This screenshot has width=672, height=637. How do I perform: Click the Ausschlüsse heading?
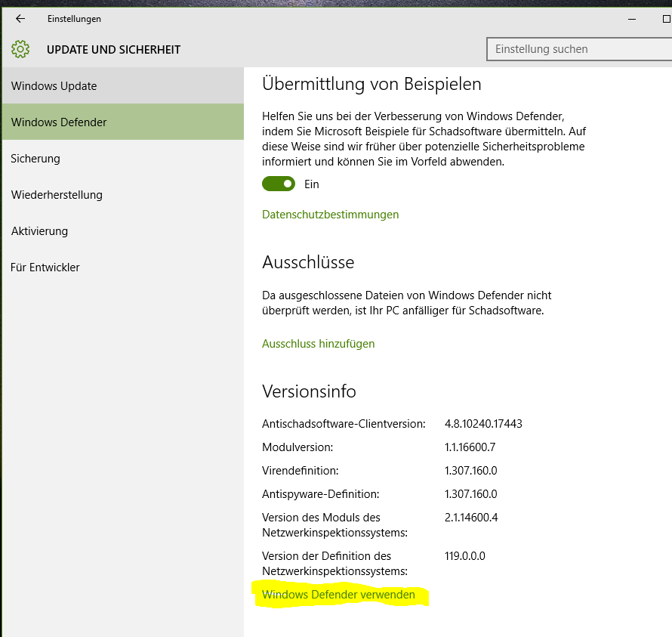point(308,262)
